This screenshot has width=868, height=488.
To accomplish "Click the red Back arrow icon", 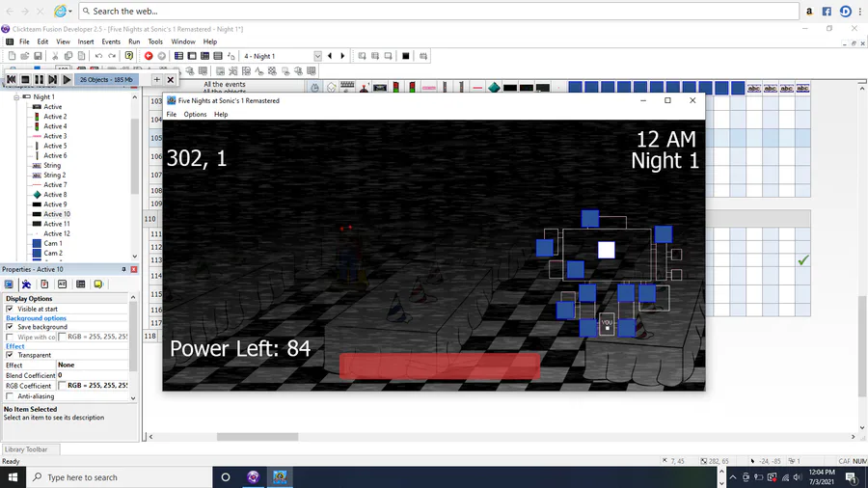I will [149, 56].
